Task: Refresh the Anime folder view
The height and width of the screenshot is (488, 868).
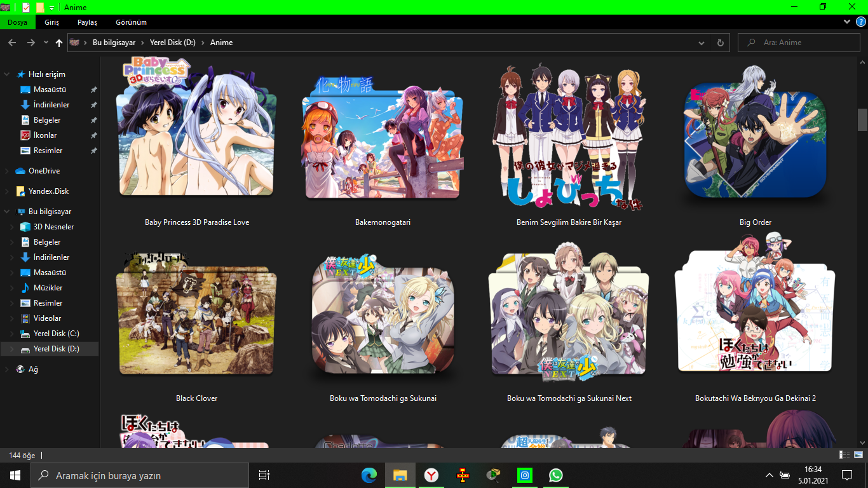Action: [720, 43]
